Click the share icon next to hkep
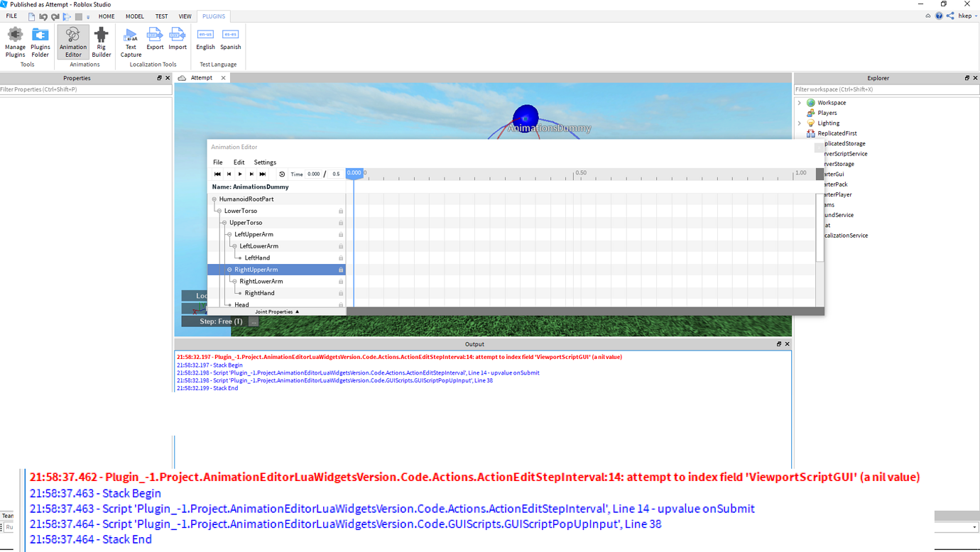The height and width of the screenshot is (552, 980). 950,16
